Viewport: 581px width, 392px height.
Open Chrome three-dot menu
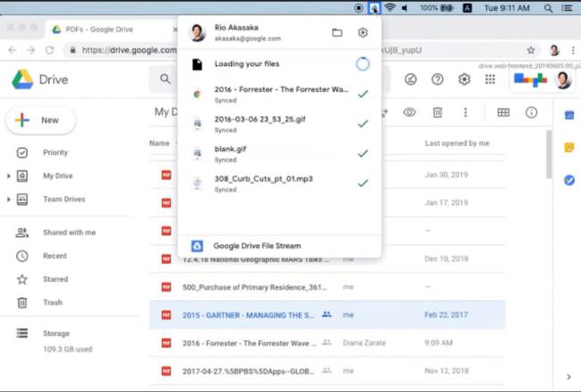pos(573,50)
